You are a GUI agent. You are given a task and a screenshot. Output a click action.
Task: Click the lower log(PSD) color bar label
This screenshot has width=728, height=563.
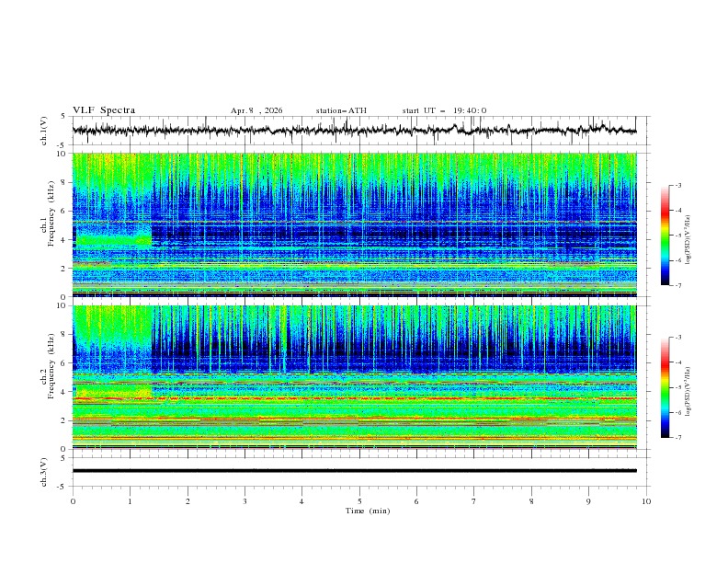point(688,391)
